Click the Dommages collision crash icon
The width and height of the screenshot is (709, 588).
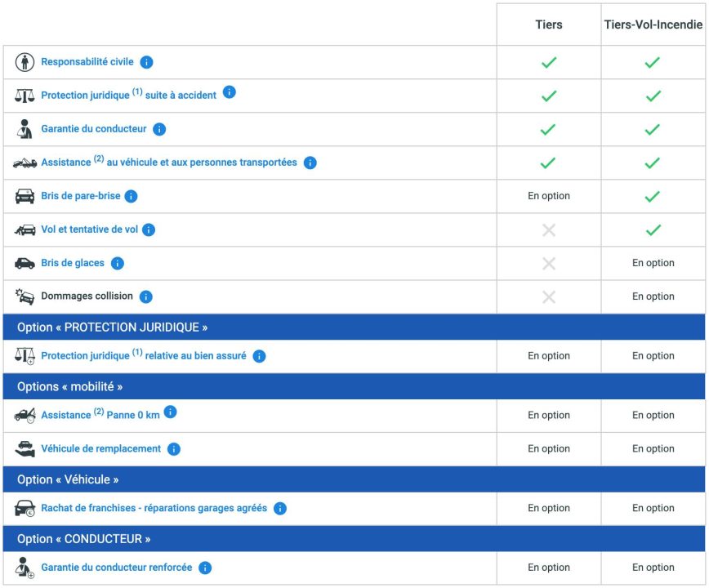pyautogui.click(x=25, y=296)
